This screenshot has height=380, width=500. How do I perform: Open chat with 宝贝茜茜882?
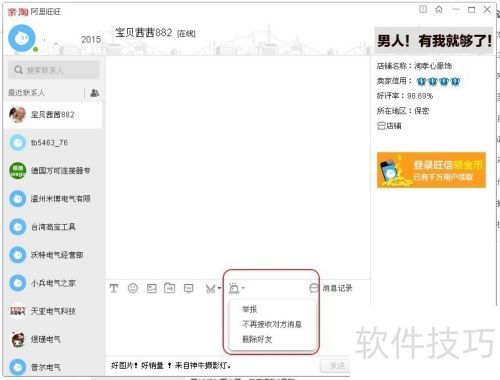[x=53, y=115]
